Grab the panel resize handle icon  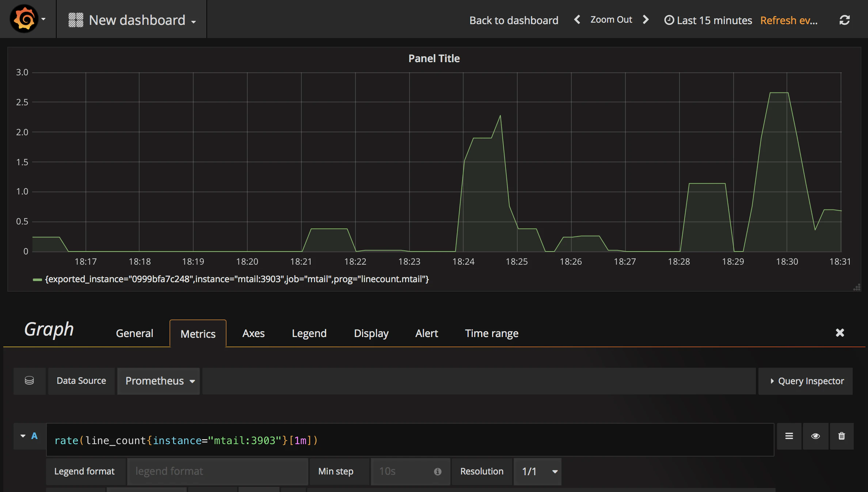[x=857, y=287]
